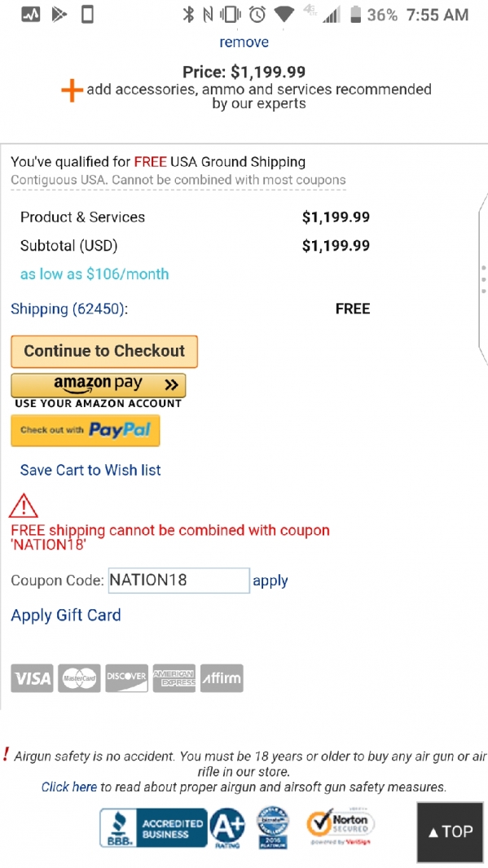Jump back up with the TOP button
Viewport: 488px width, 868px height.
click(x=451, y=832)
